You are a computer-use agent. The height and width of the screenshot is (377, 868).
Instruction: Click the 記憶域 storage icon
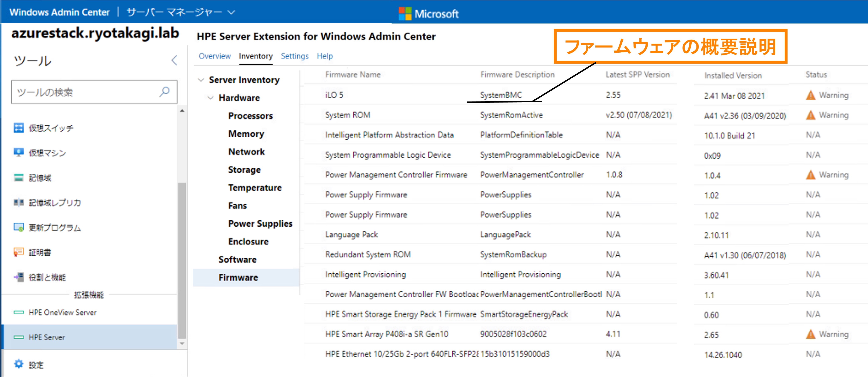(19, 178)
